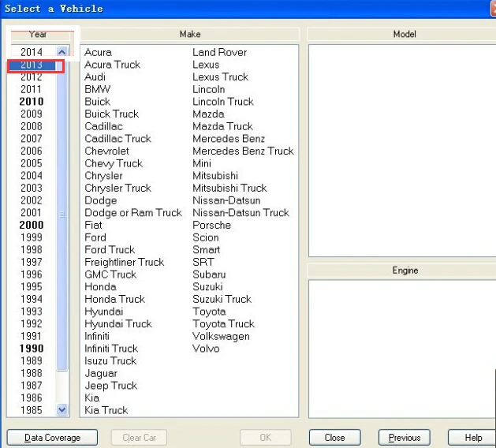Choose Audi from the Make list
Screen dimensions: 496x448
(95, 77)
